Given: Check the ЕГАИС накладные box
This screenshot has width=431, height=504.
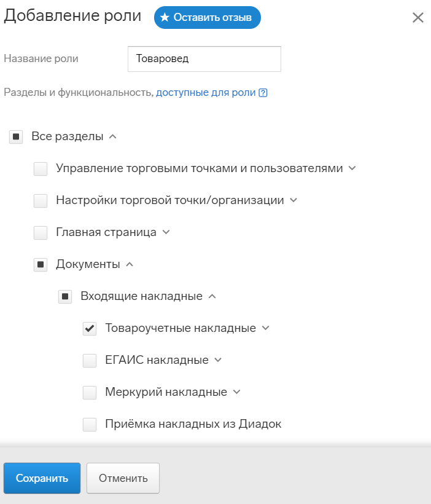Looking at the screenshot, I should (90, 360).
